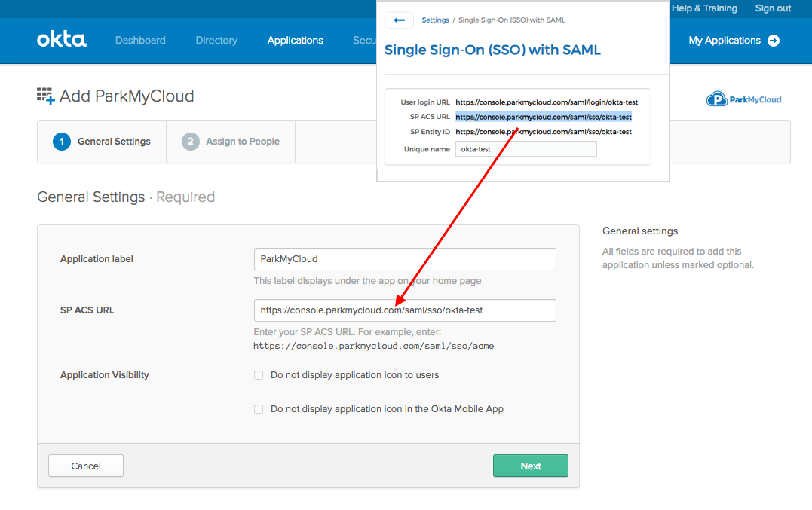
Task: Click the SP ACS URL input field
Action: click(x=405, y=310)
